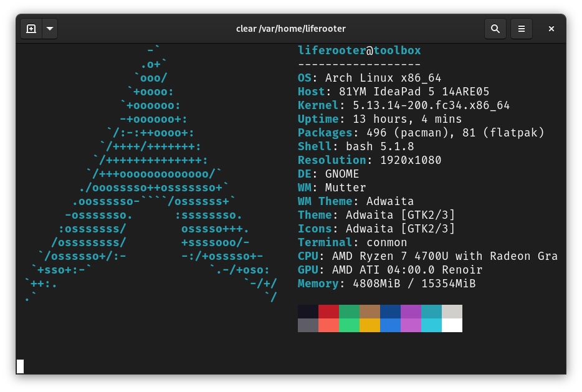This screenshot has width=582, height=392.
Task: Click the pure white palette block
Action: (452, 325)
